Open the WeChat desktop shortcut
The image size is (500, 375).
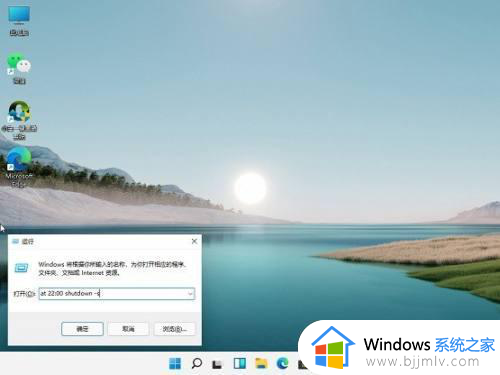(19, 68)
